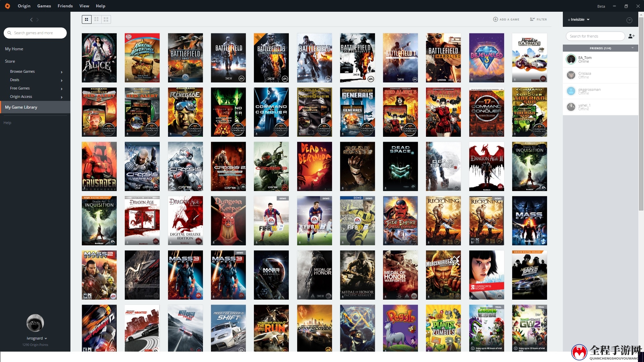644x362 pixels.
Task: Open Peggle game tile
Action: pyautogui.click(x=400, y=328)
